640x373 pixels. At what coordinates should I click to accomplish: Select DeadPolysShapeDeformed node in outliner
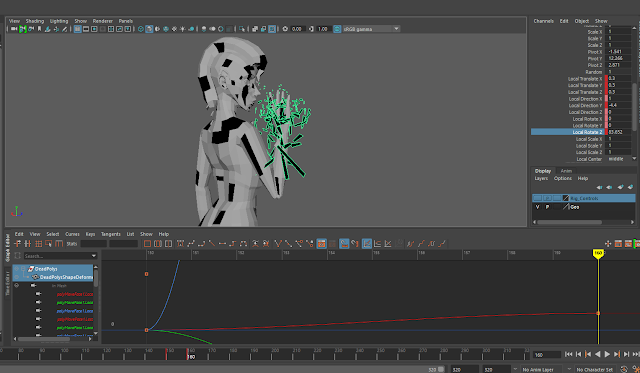click(65, 277)
